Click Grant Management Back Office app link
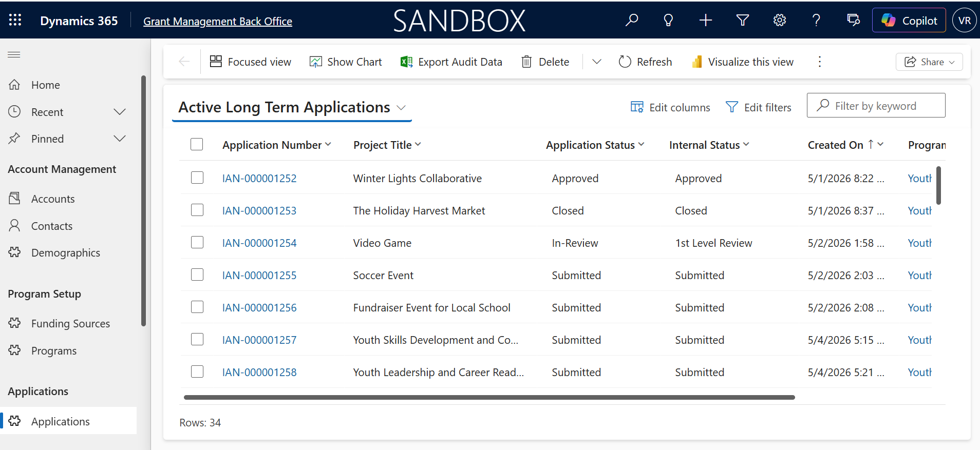The width and height of the screenshot is (980, 450). (218, 21)
